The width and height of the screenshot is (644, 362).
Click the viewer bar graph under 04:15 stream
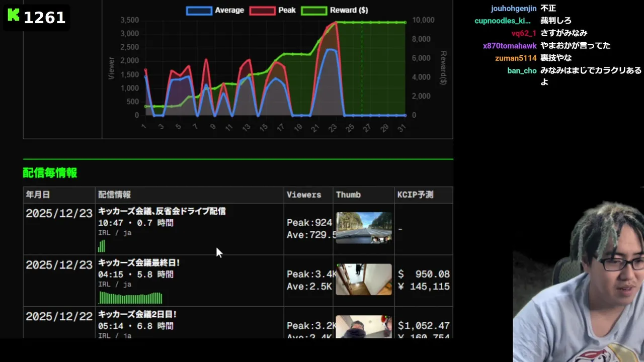coord(130,298)
